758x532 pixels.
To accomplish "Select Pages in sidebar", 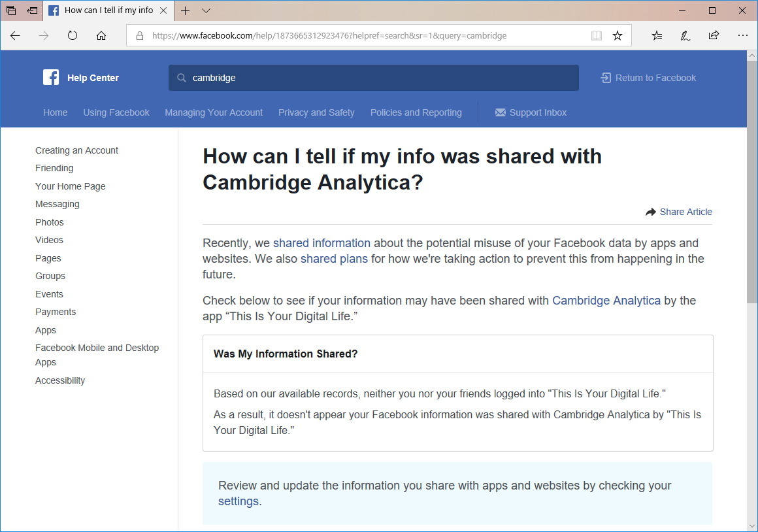I will tap(48, 258).
